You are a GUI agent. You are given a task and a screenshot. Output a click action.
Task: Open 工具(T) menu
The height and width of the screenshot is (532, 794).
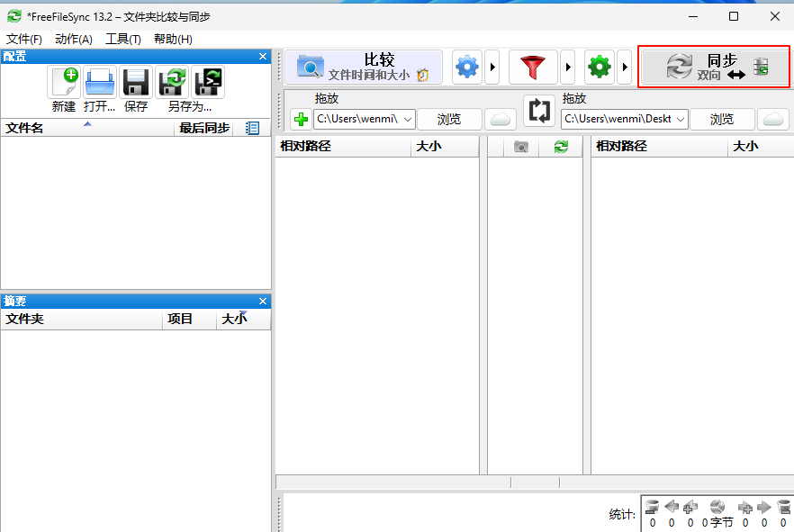click(123, 39)
